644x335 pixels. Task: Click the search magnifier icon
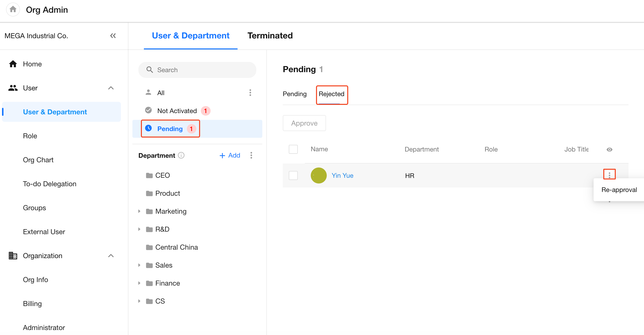(x=149, y=70)
